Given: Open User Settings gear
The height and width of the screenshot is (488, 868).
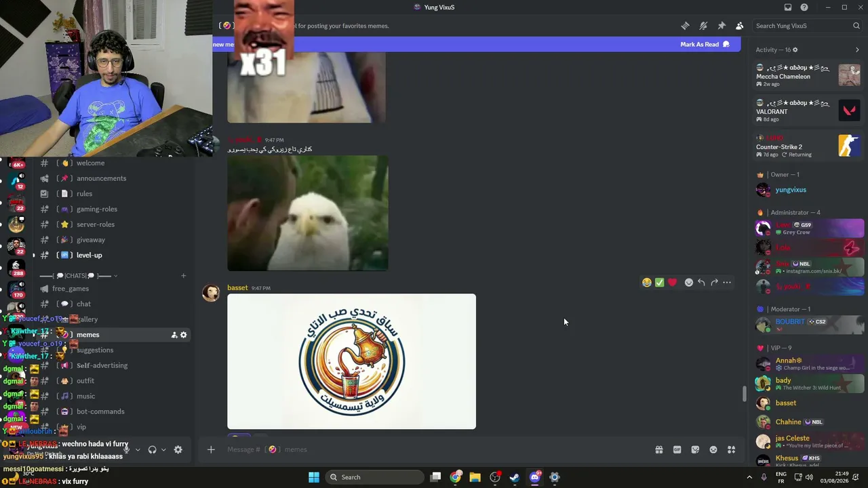Looking at the screenshot, I should (x=178, y=449).
